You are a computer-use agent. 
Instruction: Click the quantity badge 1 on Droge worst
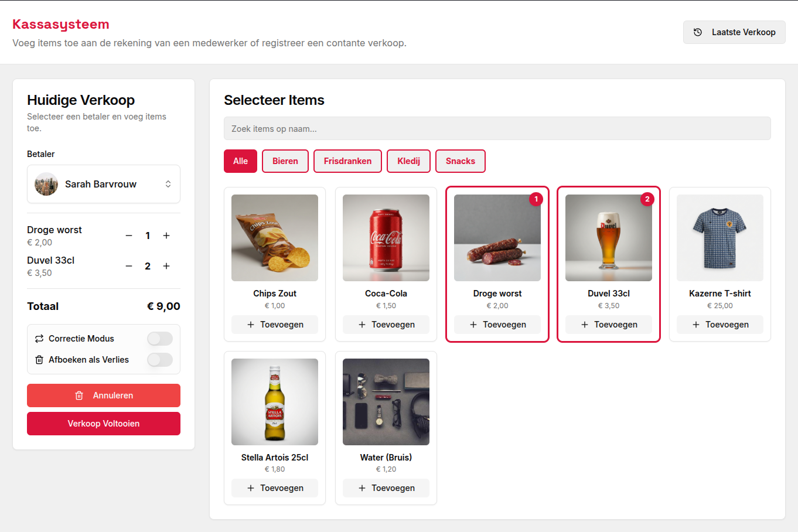pyautogui.click(x=536, y=199)
